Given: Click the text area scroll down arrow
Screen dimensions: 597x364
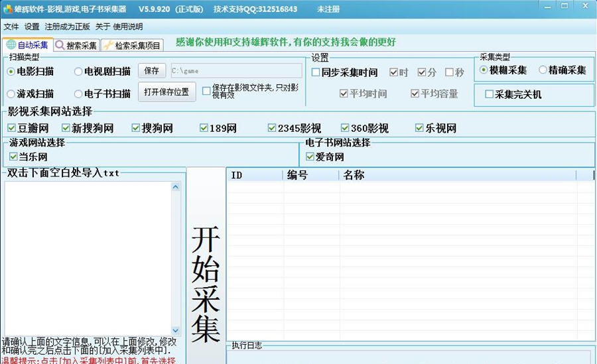Looking at the screenshot, I should (x=176, y=330).
